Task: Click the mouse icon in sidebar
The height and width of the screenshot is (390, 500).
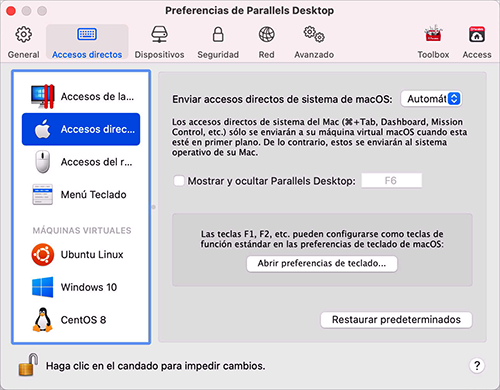Action: tap(43, 162)
